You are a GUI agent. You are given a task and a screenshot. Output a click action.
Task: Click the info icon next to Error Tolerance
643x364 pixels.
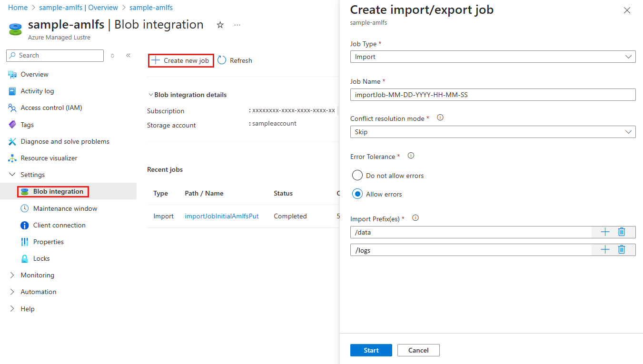411,156
